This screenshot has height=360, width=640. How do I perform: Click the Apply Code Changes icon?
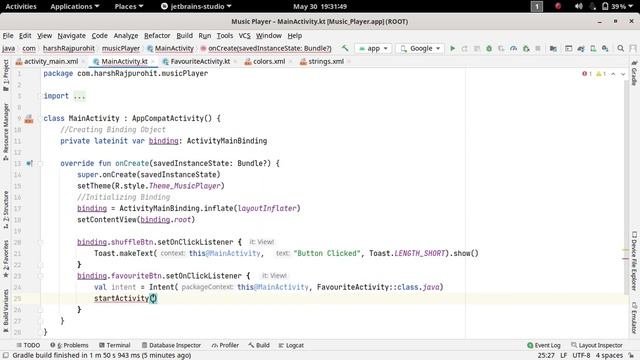click(477, 48)
